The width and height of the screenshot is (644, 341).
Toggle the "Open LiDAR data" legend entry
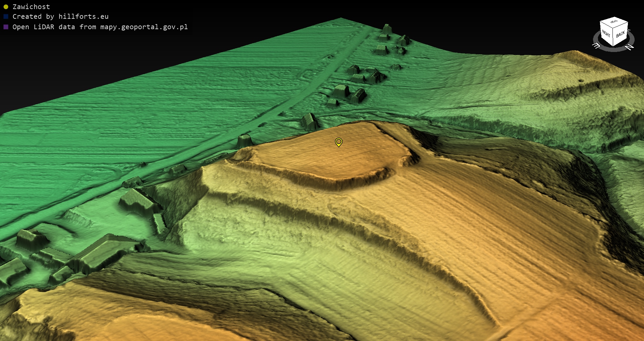point(100,27)
